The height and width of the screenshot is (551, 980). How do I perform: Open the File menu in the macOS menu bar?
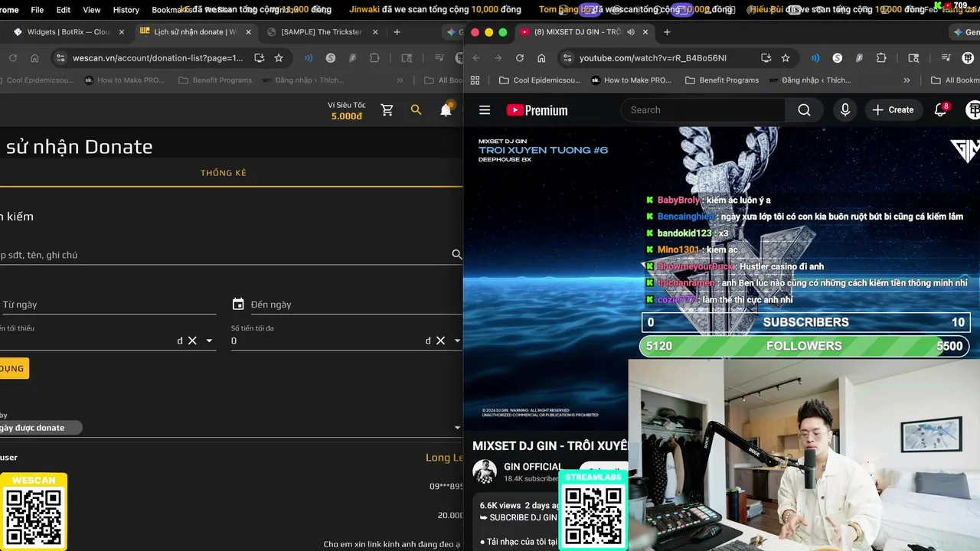click(37, 10)
